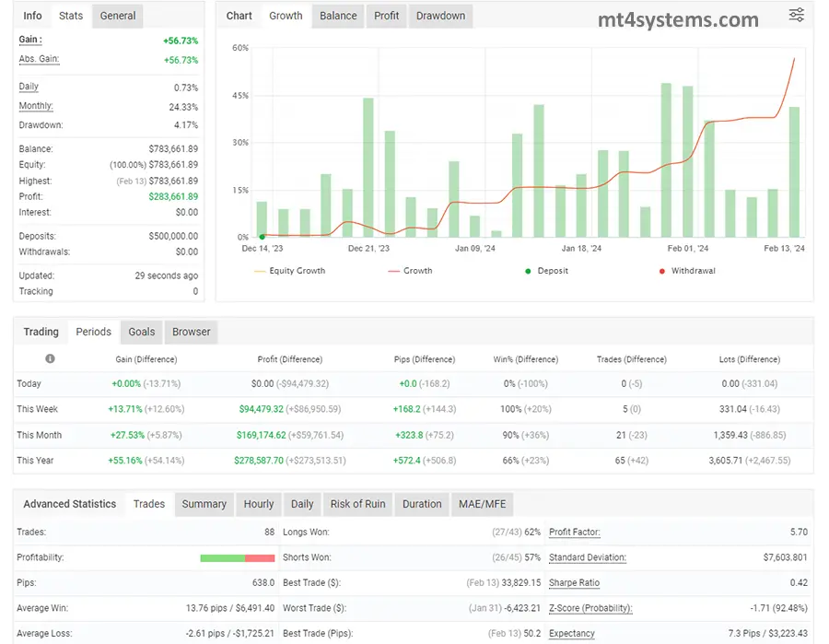View the MAE/MFE statistics tab
Image resolution: width=829 pixels, height=644 pixels.
pos(482,504)
